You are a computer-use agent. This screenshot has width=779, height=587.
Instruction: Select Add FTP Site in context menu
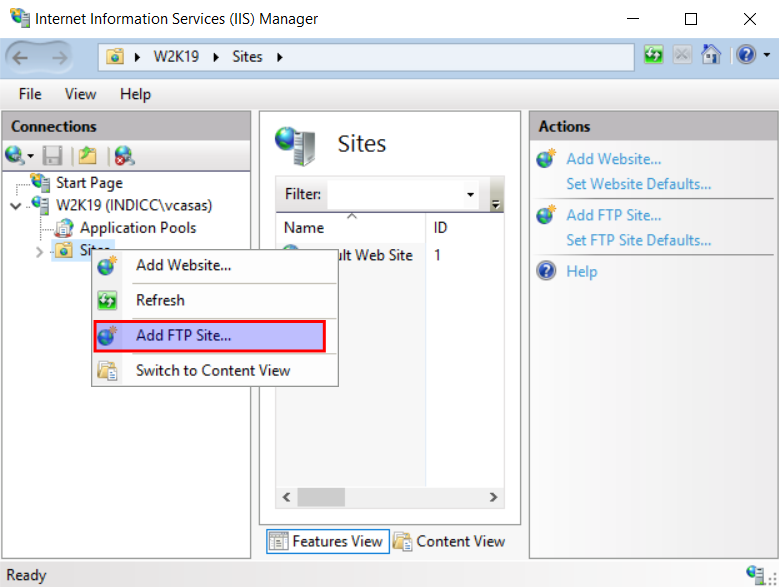coord(183,336)
